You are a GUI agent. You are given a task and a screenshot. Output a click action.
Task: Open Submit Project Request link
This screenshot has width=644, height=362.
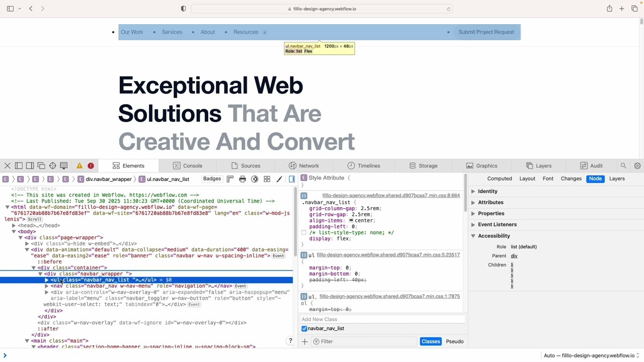coord(486,32)
